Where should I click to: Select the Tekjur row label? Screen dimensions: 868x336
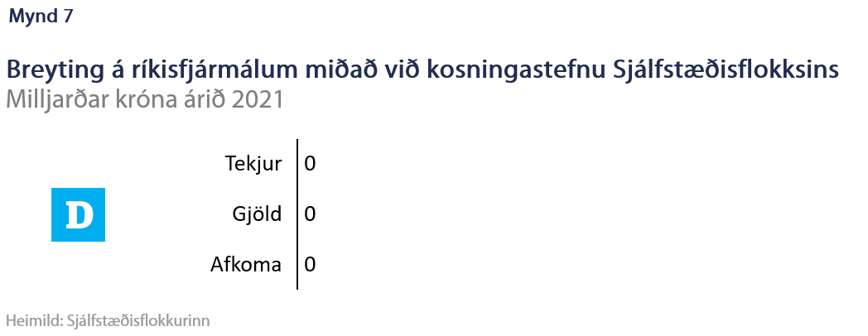click(x=253, y=164)
